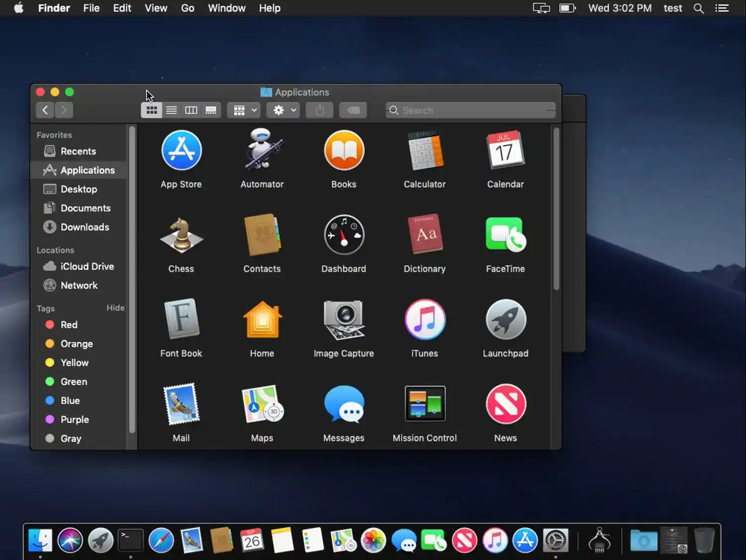Click the Share toolbar icon

[x=320, y=110]
